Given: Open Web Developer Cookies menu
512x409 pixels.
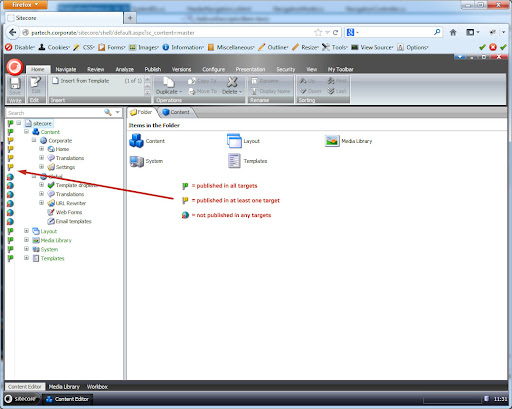Looking at the screenshot, I should click(x=54, y=47).
